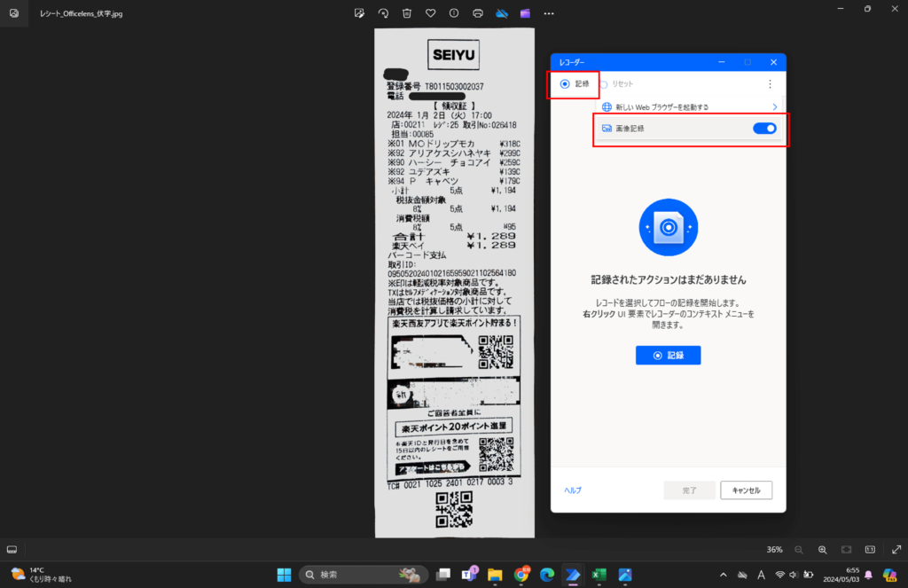The width and height of the screenshot is (908, 588).
Task: Open File Explorer from taskbar
Action: pos(495,575)
